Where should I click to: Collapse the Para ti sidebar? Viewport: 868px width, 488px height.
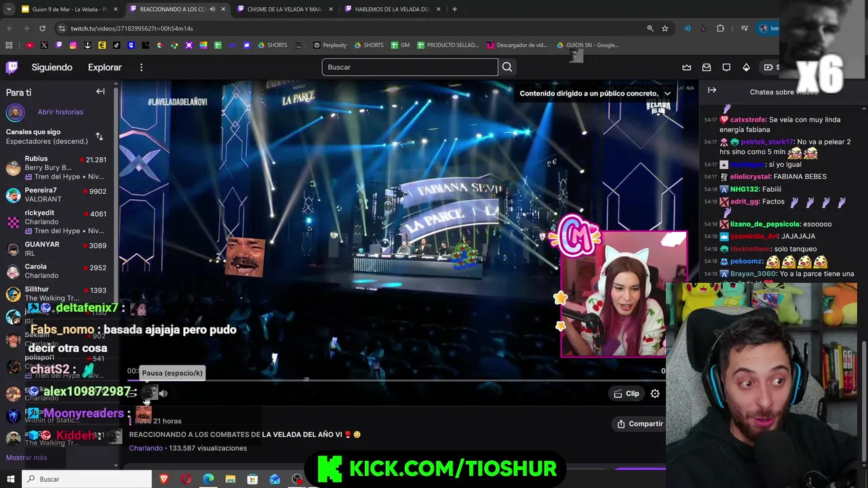(x=100, y=91)
